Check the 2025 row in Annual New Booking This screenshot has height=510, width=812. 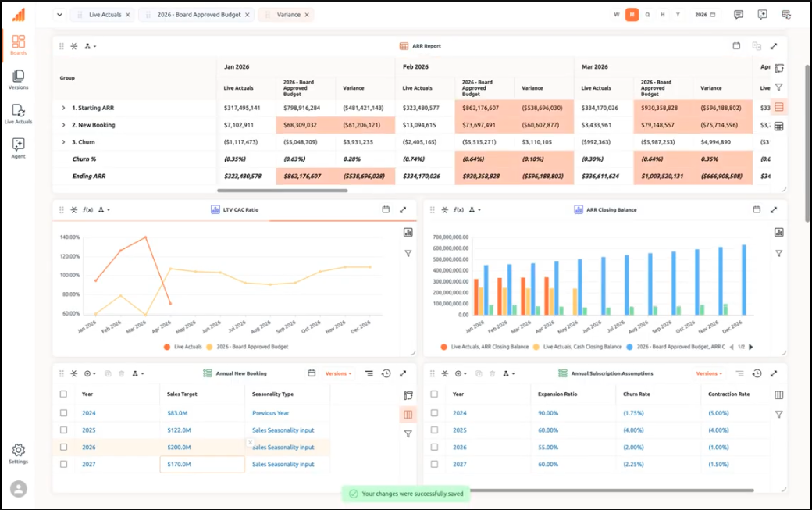coord(64,430)
